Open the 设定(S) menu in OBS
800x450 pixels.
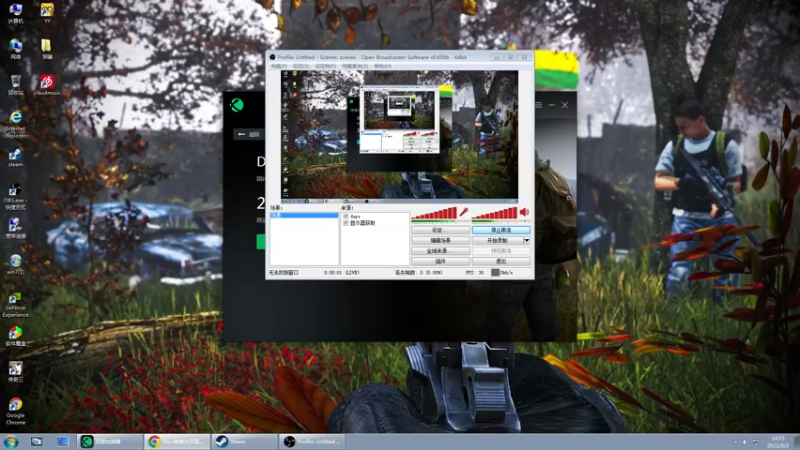click(301, 66)
